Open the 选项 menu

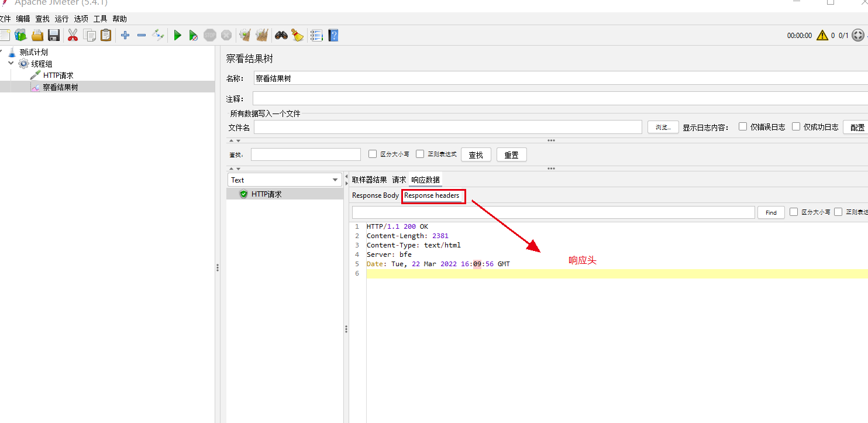(x=81, y=19)
